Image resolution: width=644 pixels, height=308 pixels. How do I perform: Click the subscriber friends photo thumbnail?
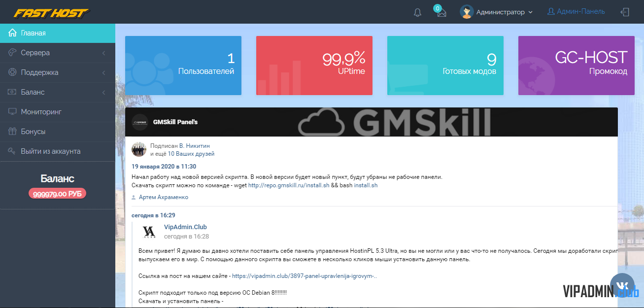point(138,149)
